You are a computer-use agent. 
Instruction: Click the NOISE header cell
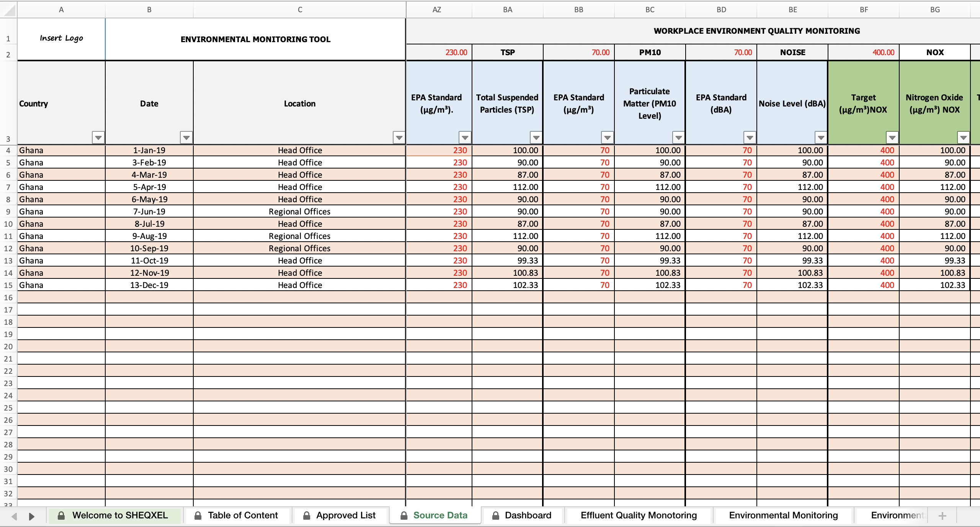point(792,52)
